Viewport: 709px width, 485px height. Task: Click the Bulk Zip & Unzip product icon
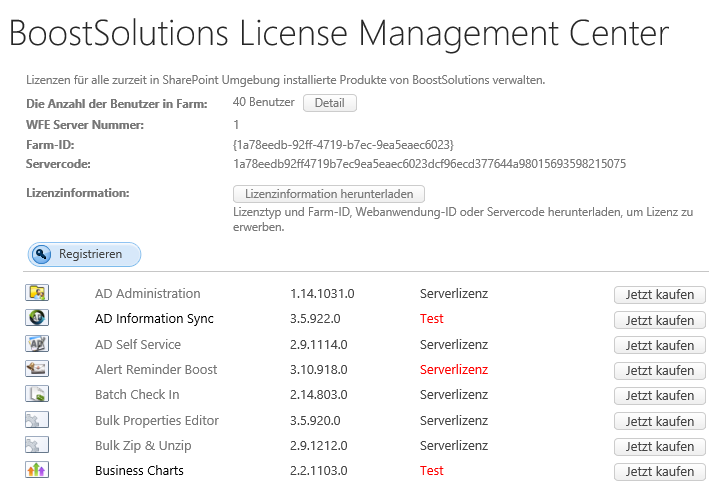point(37,445)
